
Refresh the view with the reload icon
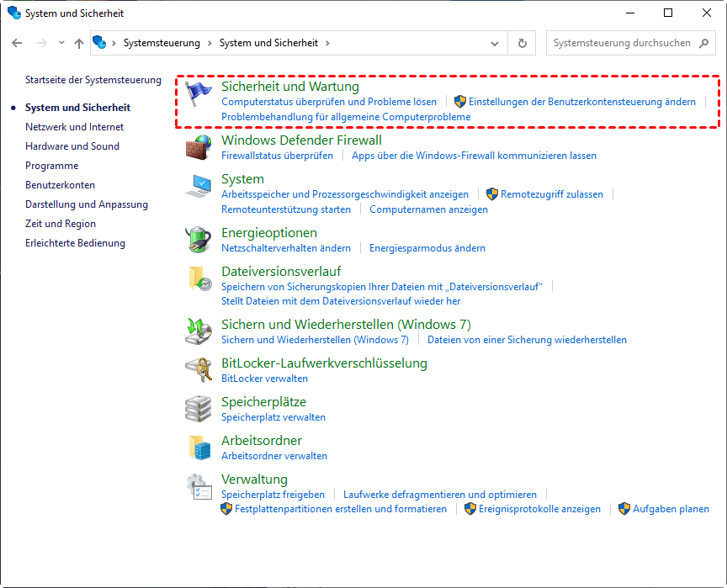coord(522,43)
